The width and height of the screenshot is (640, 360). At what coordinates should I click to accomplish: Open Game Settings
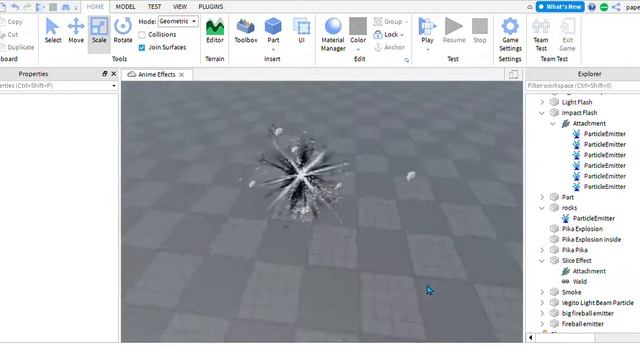(510, 35)
